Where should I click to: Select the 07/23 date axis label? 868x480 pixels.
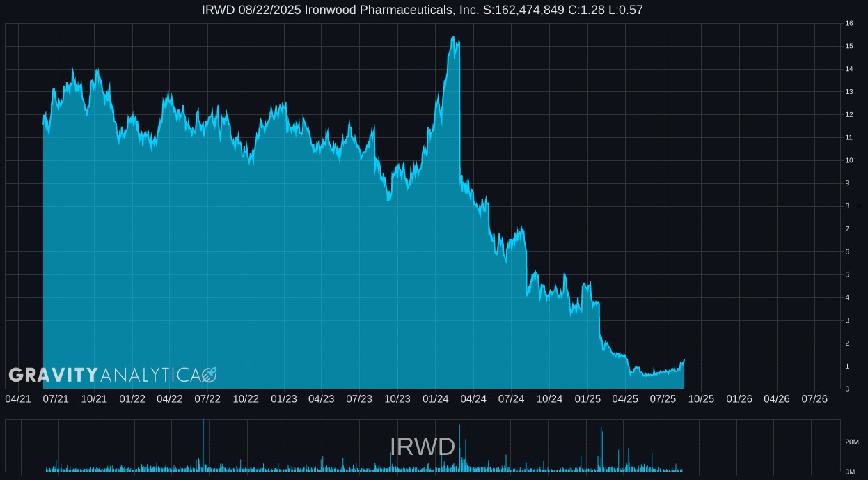[359, 398]
